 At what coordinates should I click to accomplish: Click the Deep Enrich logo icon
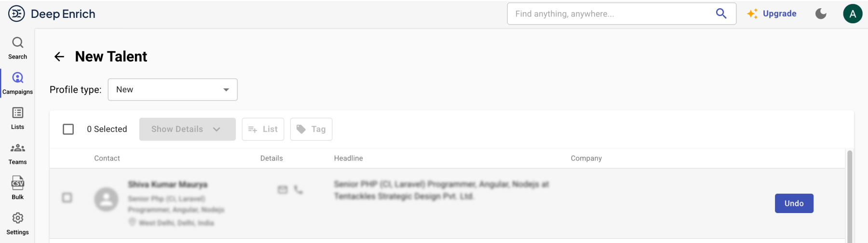point(16,14)
